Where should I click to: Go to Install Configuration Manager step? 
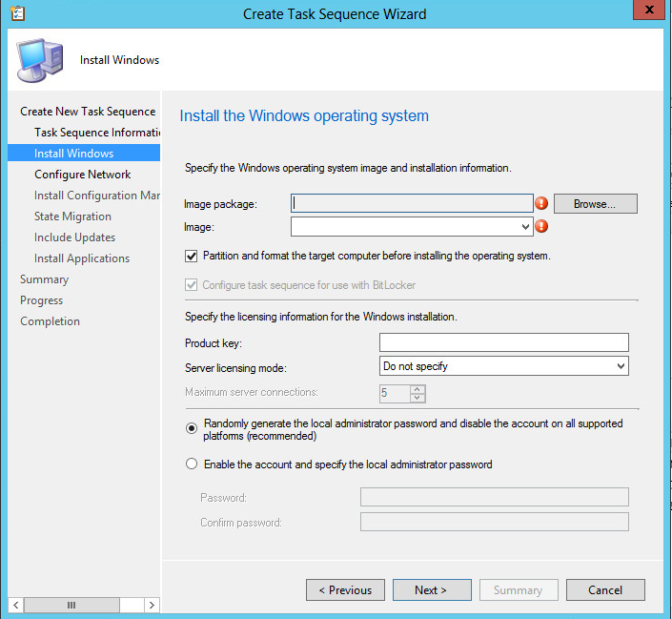coord(97,196)
